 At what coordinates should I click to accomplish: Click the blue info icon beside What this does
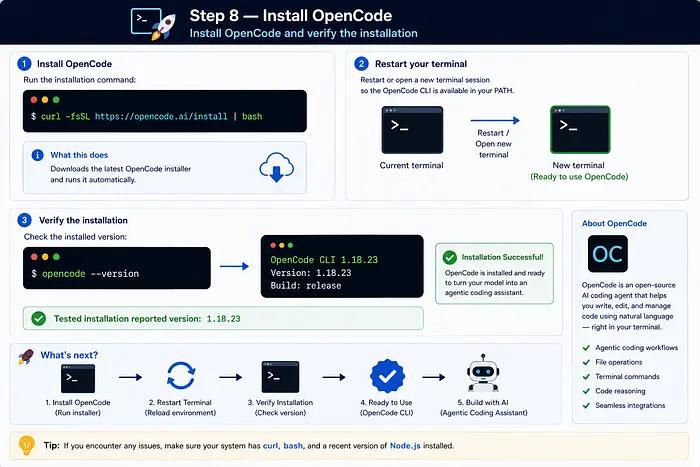pos(38,155)
